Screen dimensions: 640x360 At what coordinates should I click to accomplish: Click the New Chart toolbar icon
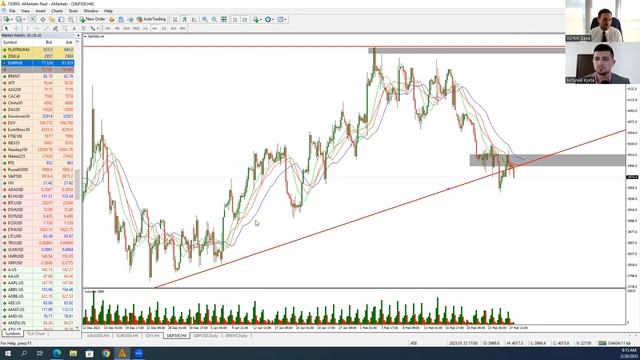pyautogui.click(x=7, y=19)
